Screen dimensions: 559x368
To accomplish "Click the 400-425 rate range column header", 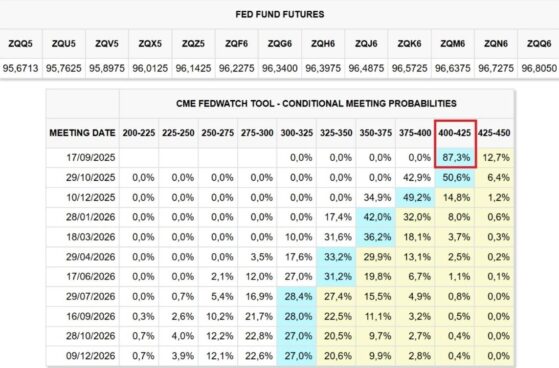I will pos(455,133).
